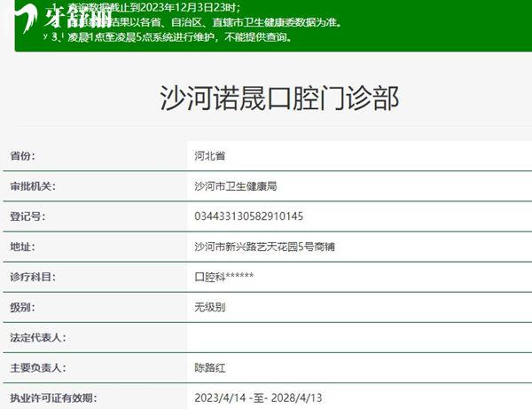This screenshot has width=532, height=409.
Task: Select the registration number 034433130582910145
Action: [x=248, y=216]
